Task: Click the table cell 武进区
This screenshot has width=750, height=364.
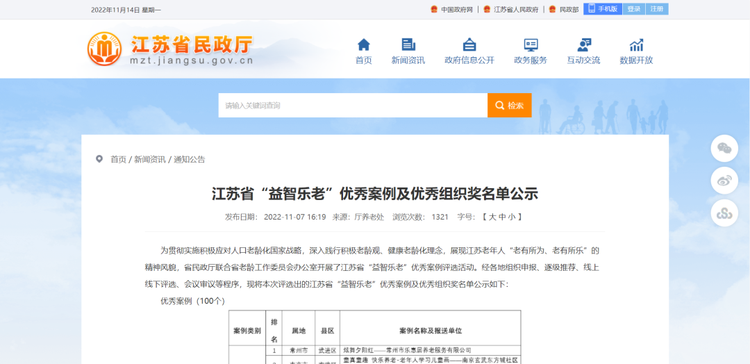Action: (327, 350)
